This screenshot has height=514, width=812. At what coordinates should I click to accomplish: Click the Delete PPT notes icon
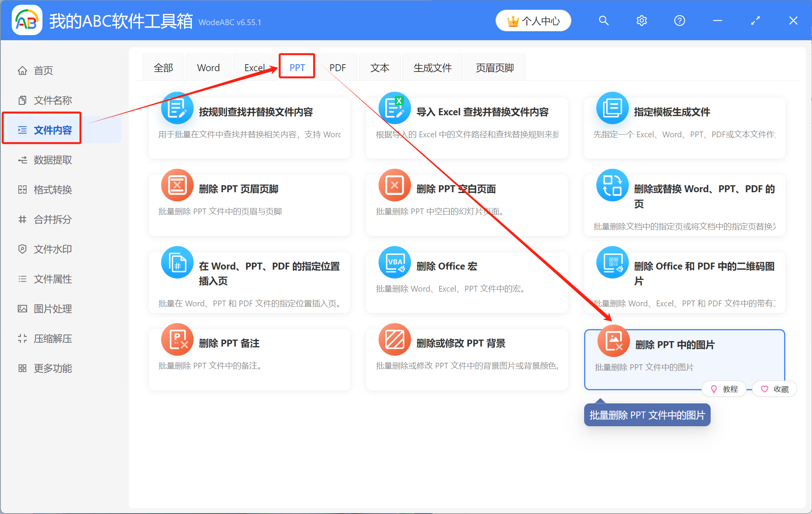pyautogui.click(x=177, y=340)
